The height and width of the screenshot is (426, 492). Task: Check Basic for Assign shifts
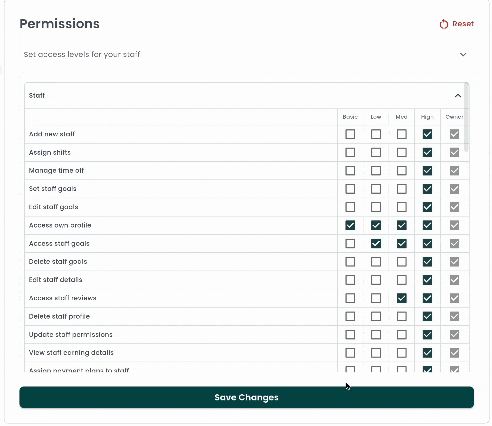coord(350,153)
